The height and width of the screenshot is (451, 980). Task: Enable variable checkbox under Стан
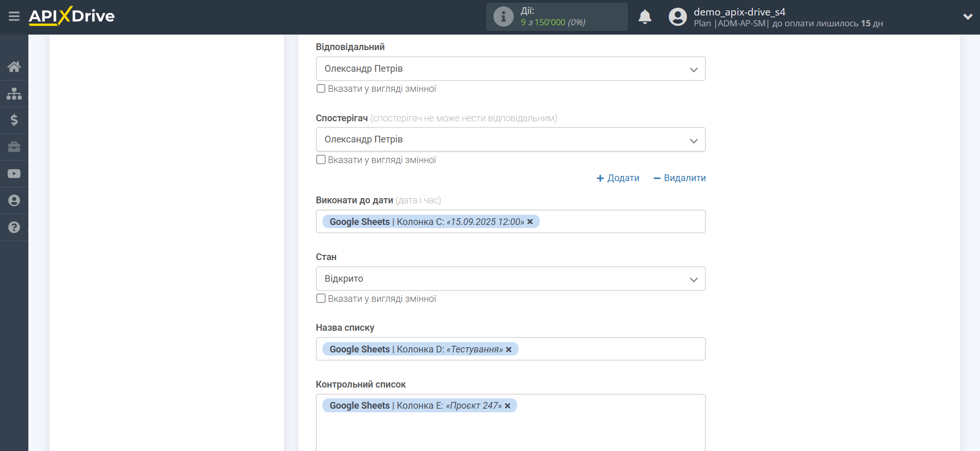pyautogui.click(x=321, y=299)
